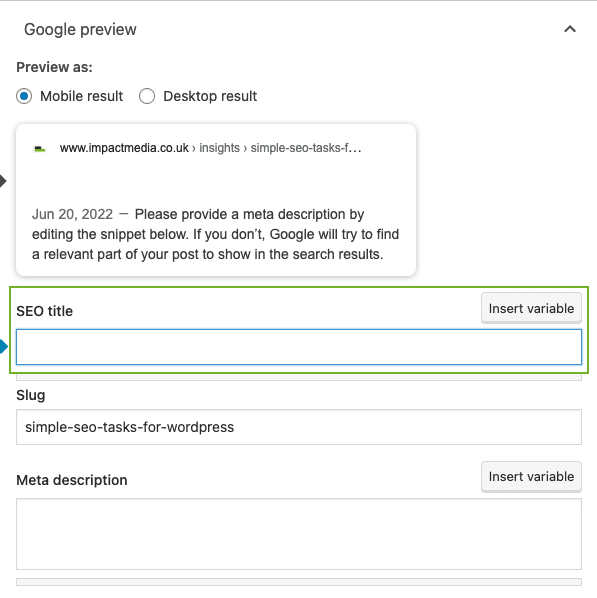Collapse the Google preview section chevron
Screen dimensions: 597x598
(570, 29)
